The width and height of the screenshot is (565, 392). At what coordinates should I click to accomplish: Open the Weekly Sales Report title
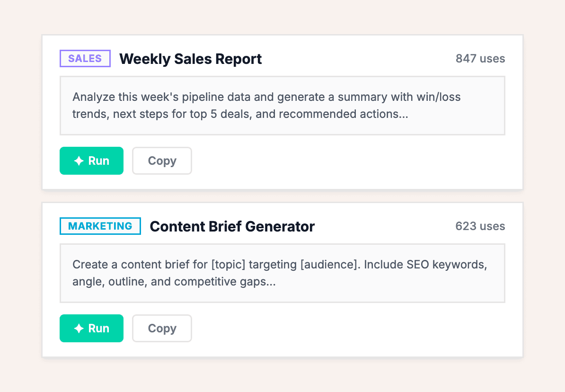coord(190,59)
